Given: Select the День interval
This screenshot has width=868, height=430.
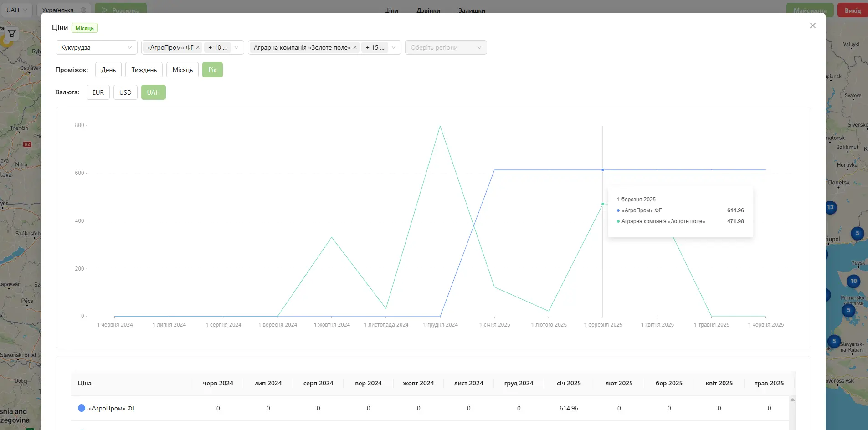Looking at the screenshot, I should [x=108, y=70].
